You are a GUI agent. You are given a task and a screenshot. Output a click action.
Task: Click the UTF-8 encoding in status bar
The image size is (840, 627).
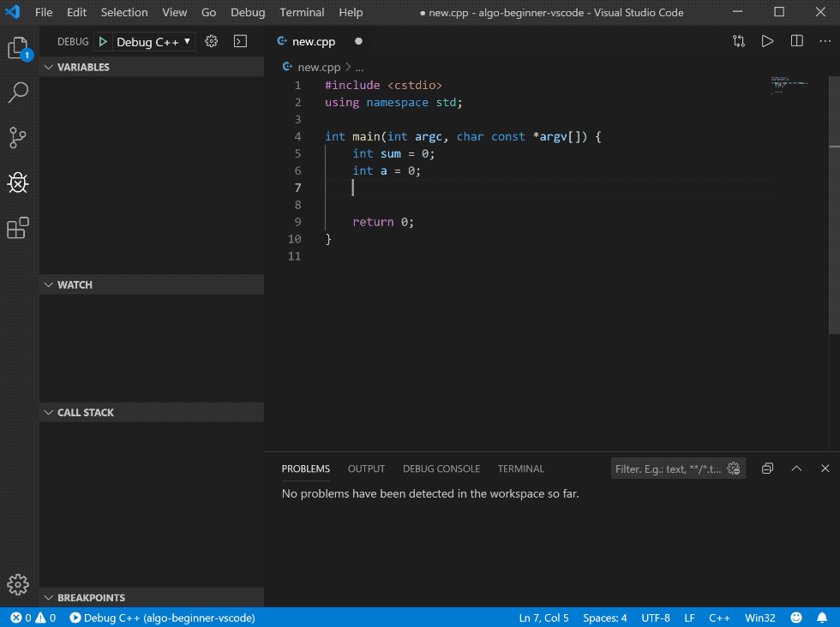click(656, 618)
